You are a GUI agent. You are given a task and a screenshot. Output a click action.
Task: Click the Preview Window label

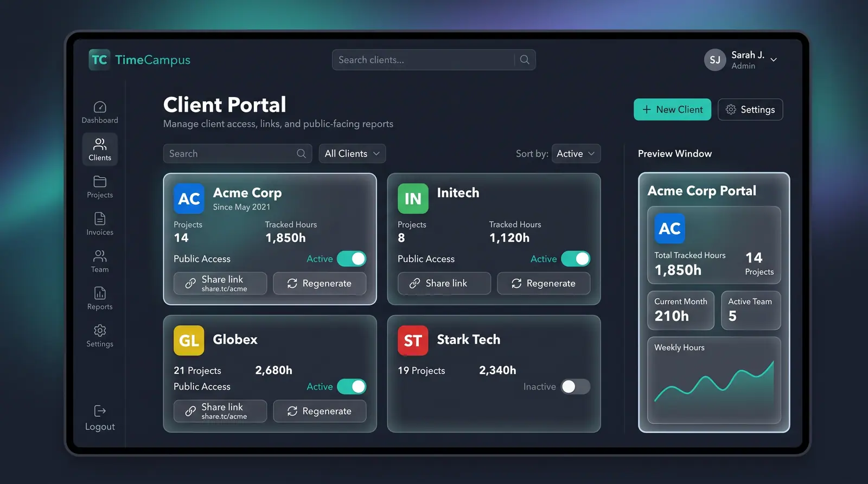pos(675,153)
